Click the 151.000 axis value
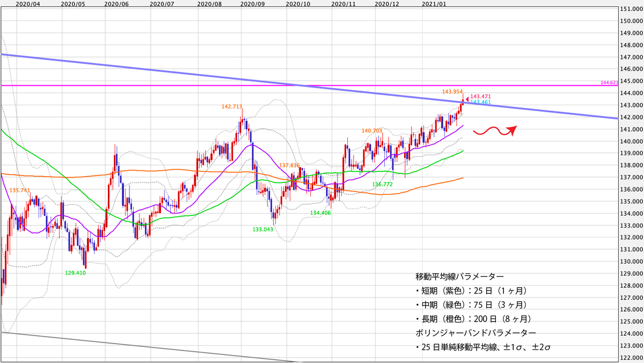644x363 pixels. click(632, 9)
